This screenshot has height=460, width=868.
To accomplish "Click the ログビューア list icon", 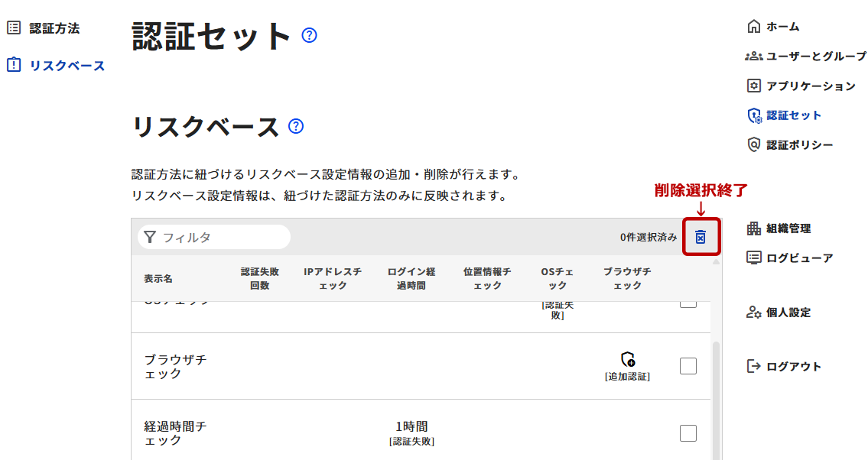I will (x=754, y=258).
